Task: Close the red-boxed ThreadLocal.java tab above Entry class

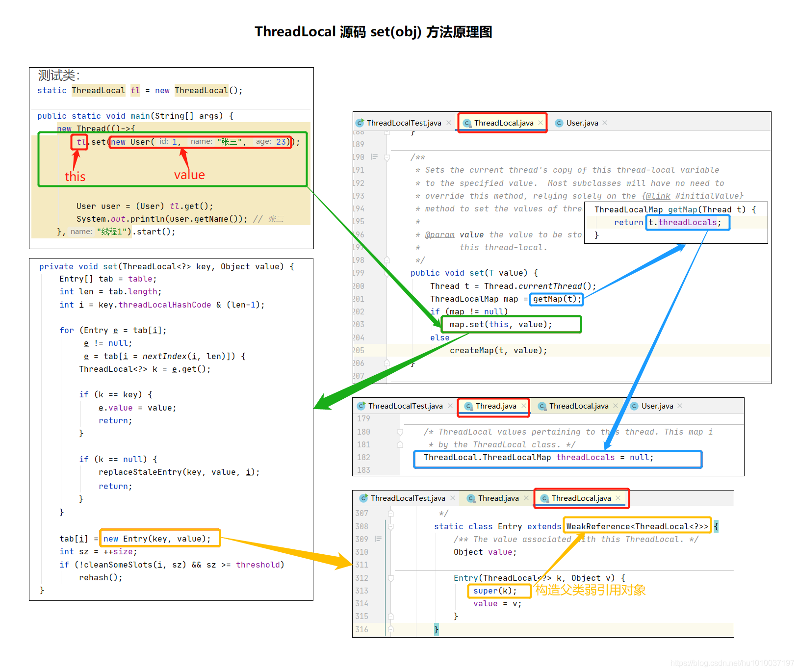Action: (618, 498)
